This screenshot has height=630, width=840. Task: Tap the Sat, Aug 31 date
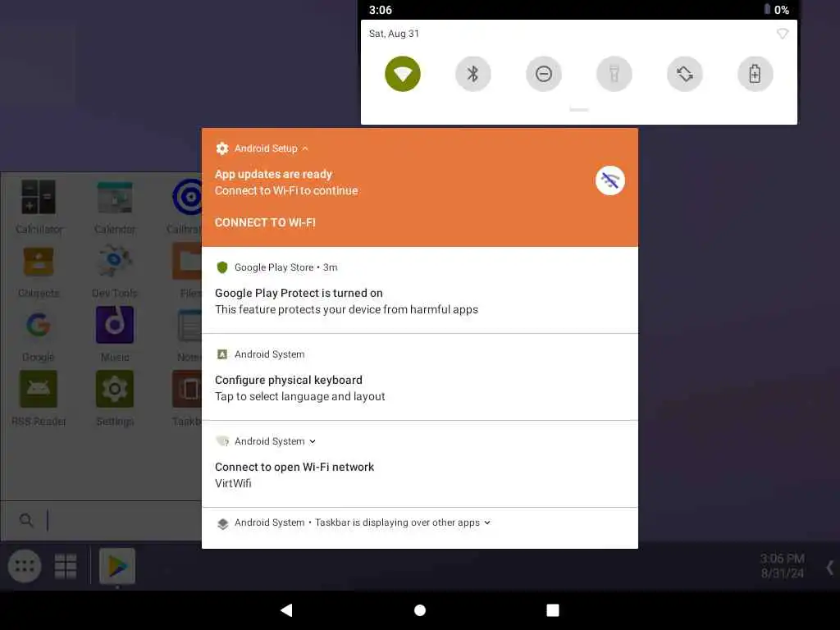pyautogui.click(x=394, y=34)
